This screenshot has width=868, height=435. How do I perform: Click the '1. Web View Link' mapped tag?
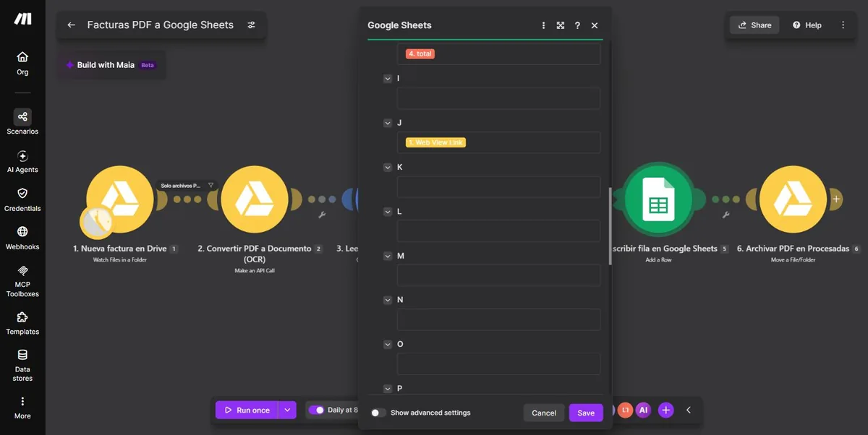pos(435,142)
